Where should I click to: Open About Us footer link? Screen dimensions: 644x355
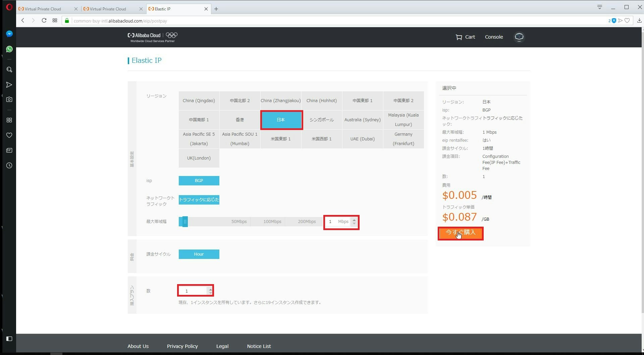pos(138,346)
